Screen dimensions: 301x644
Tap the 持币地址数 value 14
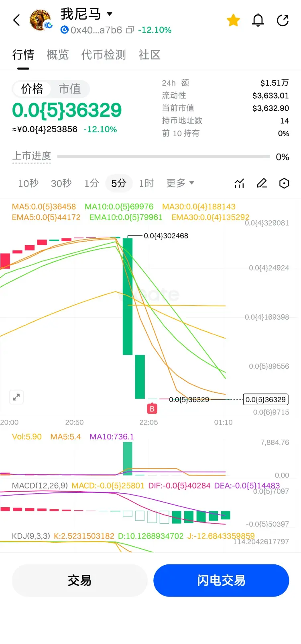point(285,121)
